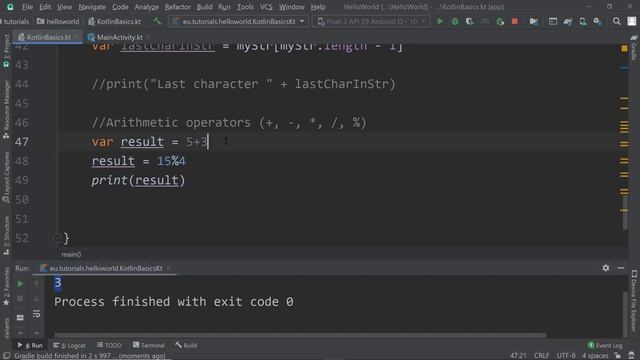Image resolution: width=640 pixels, height=360 pixels.
Task: Click KotlinBasics.kt breadcrumb in navigation bar
Action: (114, 21)
